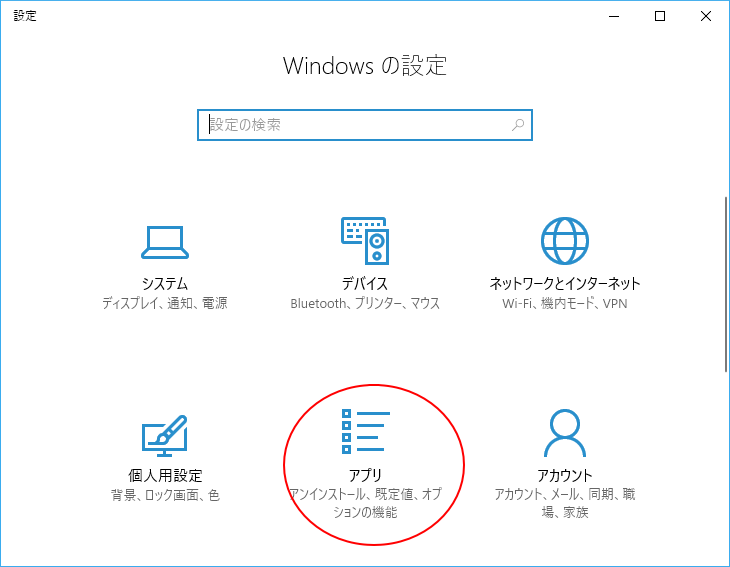Click the vertical scrollbar thumb
730x567 pixels.
(x=725, y=284)
